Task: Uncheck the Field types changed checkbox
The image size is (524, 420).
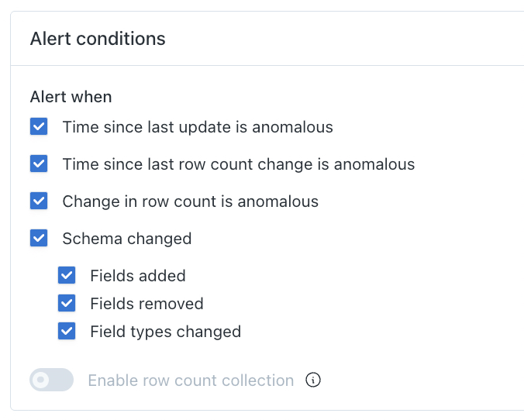Action: tap(67, 332)
